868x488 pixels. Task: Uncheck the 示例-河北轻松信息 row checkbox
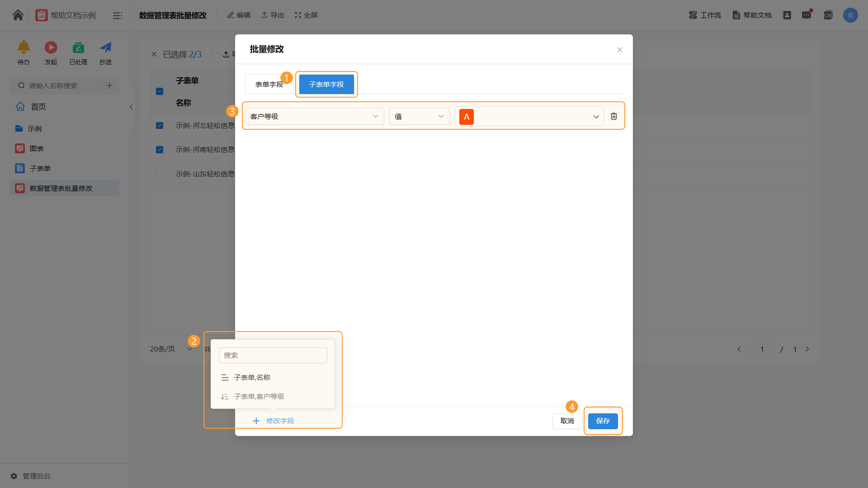[159, 125]
